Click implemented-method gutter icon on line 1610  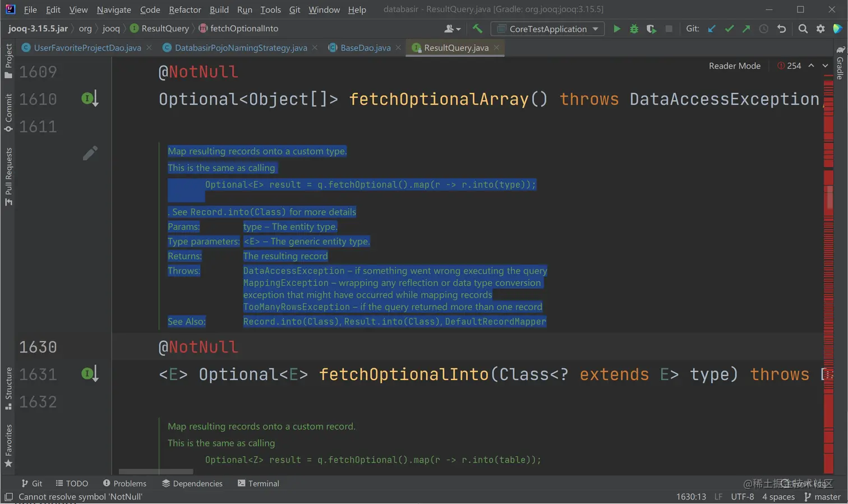[90, 99]
